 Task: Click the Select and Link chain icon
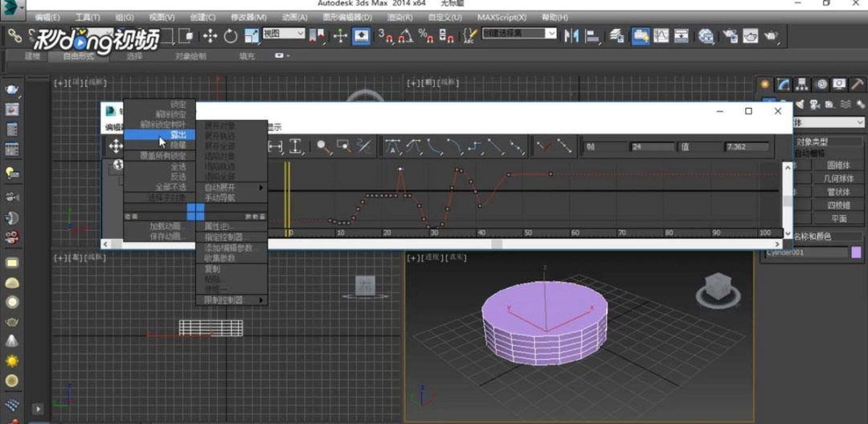tap(14, 36)
